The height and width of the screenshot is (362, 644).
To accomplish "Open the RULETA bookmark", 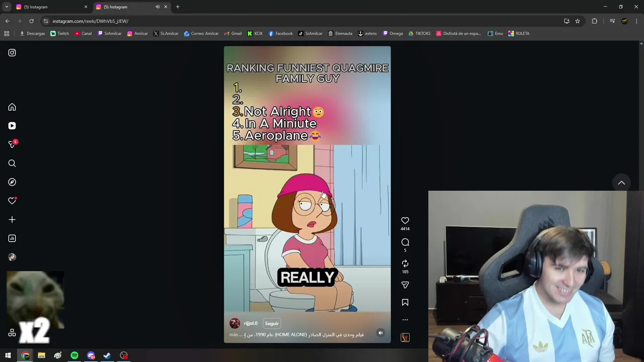I will (519, 34).
